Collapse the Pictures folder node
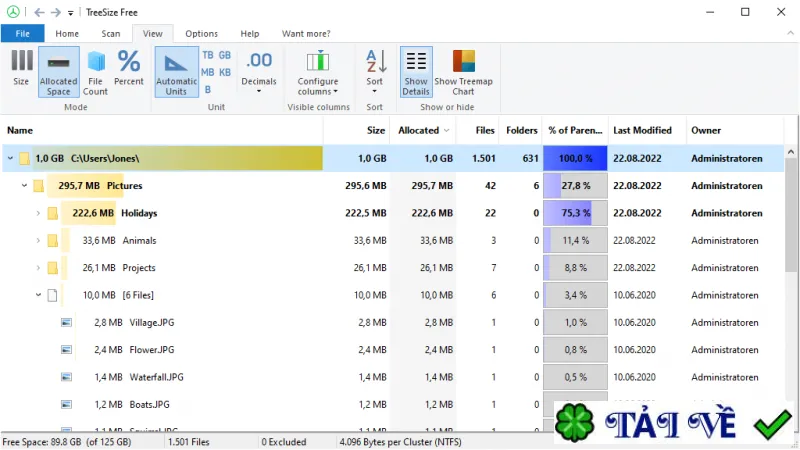 [24, 186]
